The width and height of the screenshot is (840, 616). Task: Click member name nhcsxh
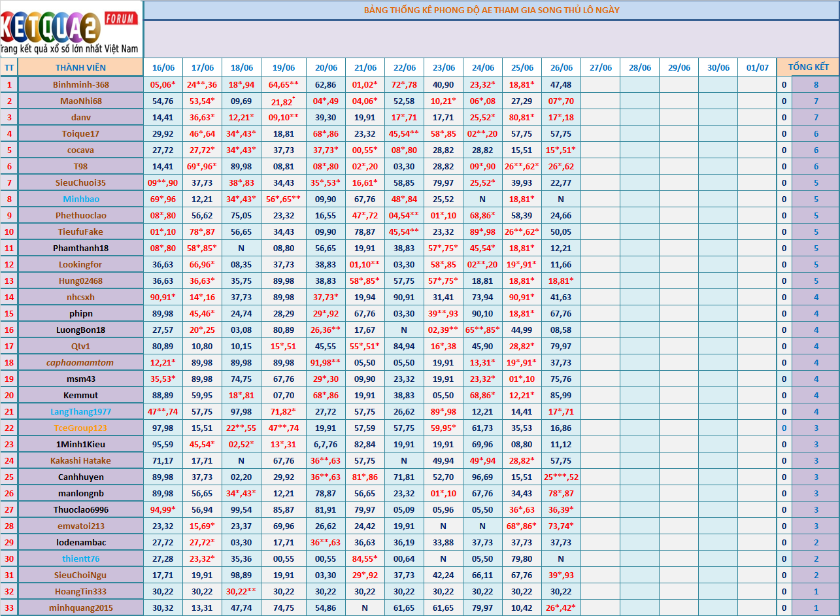(x=80, y=297)
